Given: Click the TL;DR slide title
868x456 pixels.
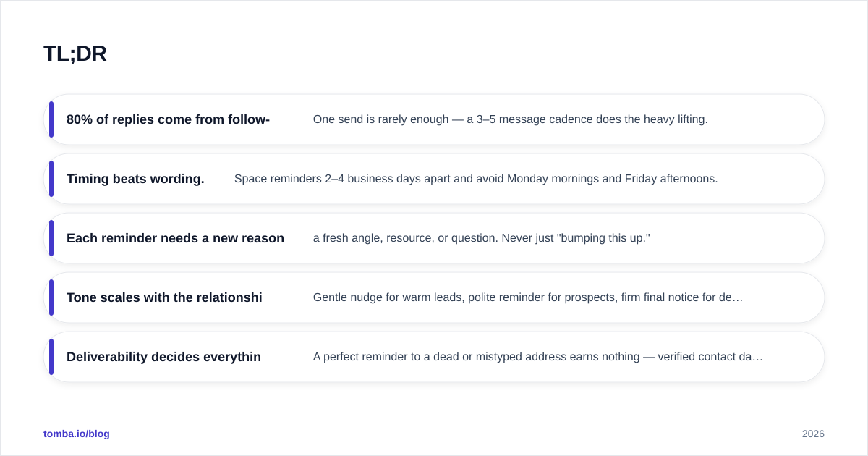Looking at the screenshot, I should click(75, 54).
